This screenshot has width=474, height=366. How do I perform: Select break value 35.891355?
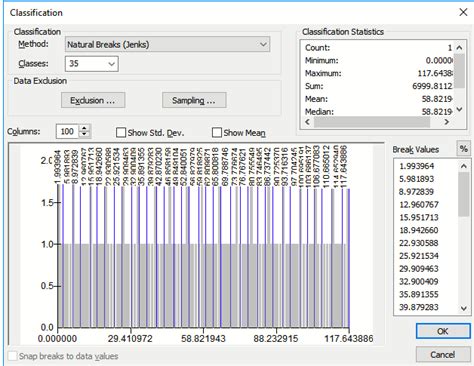coord(419,294)
